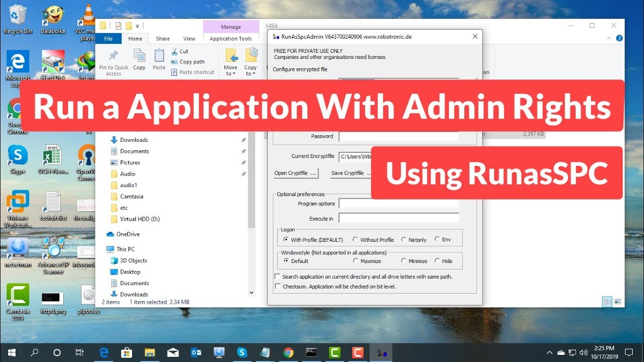Select the Microsoft Edge desktop shortcut

coord(18,68)
